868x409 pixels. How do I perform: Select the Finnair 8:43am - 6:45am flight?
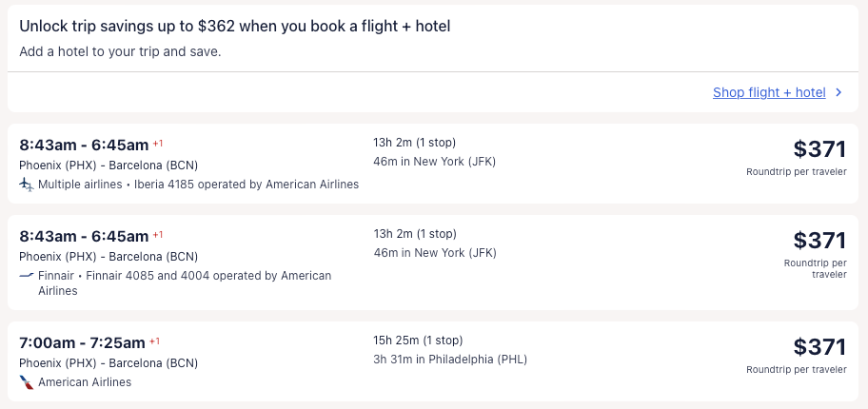point(84,236)
